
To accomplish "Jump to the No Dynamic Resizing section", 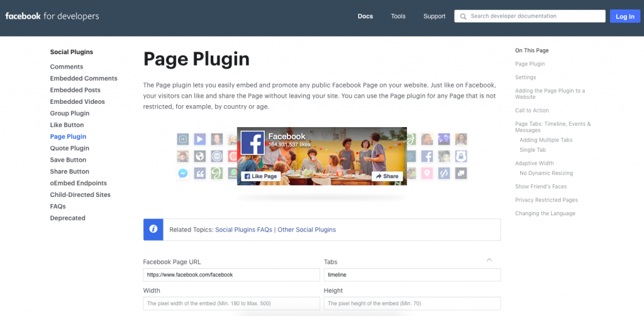I will point(547,173).
